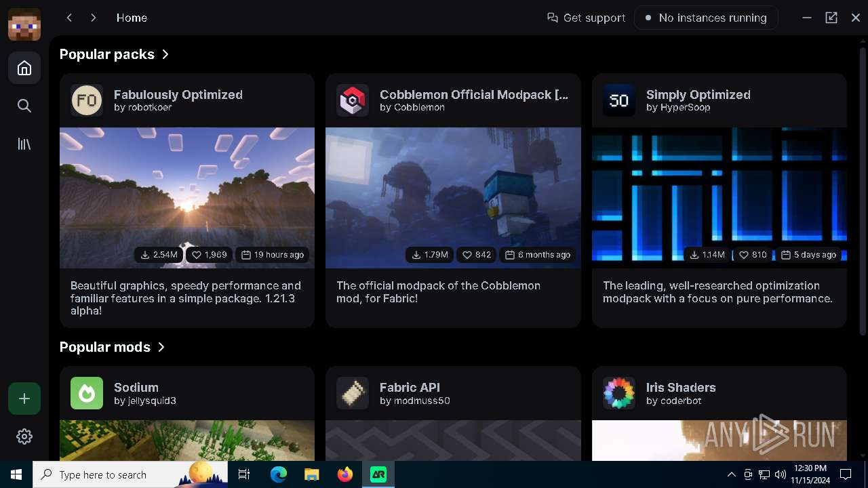Click the Home breadcrumb label

coord(132,18)
